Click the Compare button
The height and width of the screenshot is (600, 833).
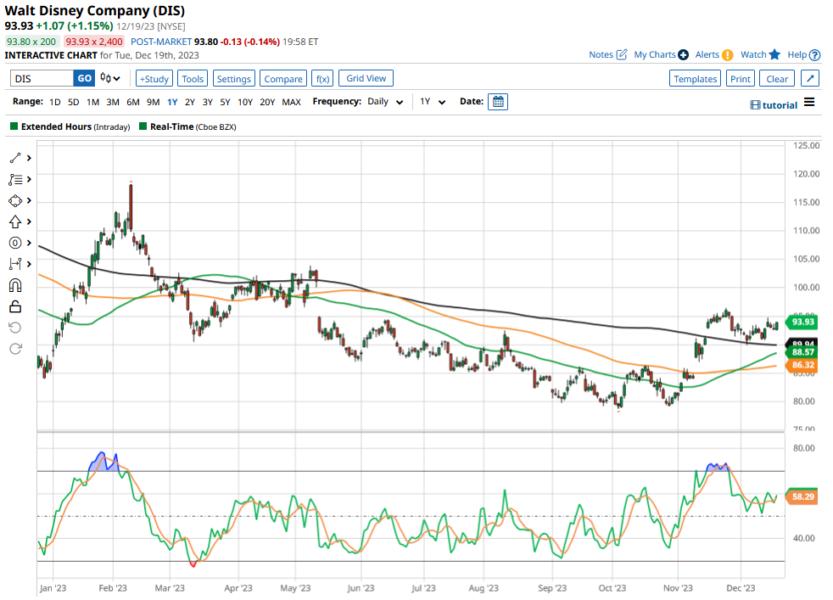[283, 79]
